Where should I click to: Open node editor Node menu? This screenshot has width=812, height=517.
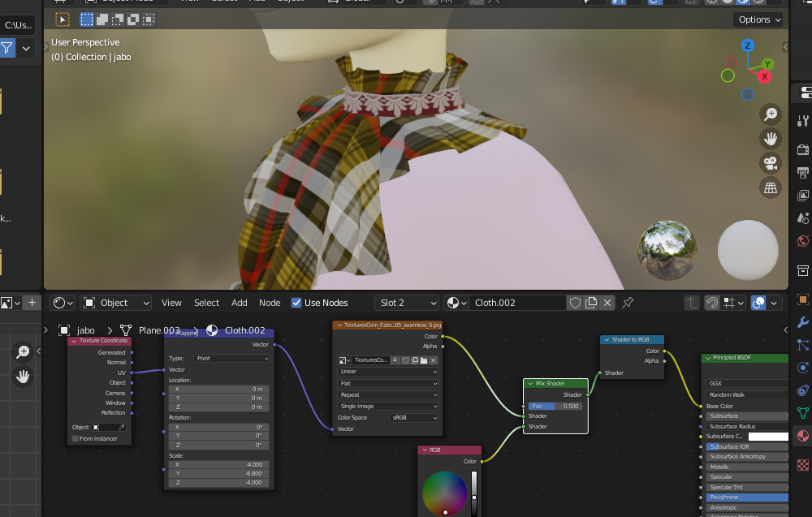pos(270,303)
